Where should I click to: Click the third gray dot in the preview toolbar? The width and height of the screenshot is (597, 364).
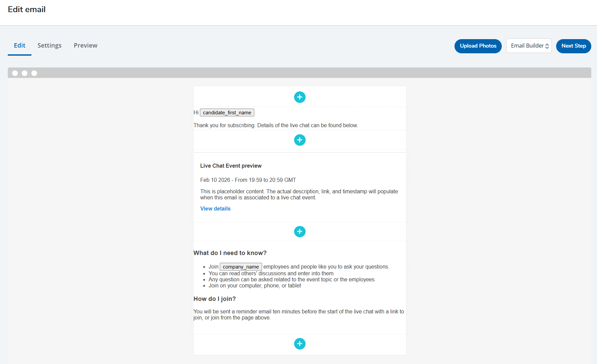point(34,73)
